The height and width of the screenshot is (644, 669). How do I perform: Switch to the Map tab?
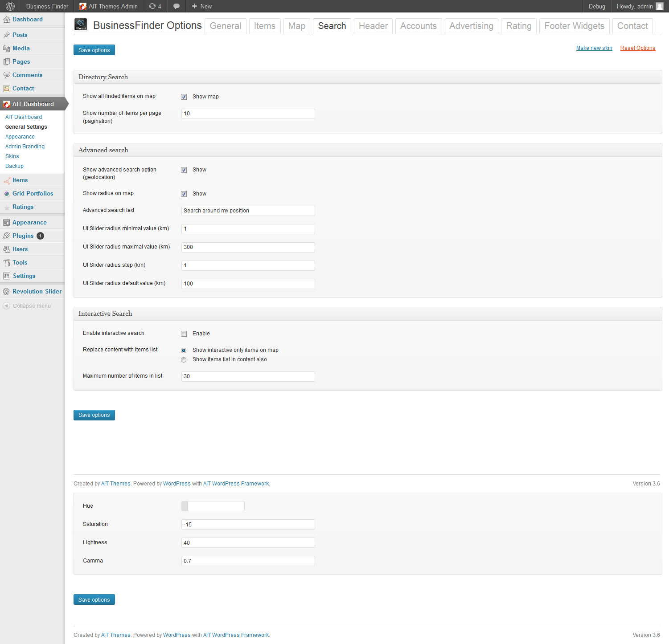[296, 26]
